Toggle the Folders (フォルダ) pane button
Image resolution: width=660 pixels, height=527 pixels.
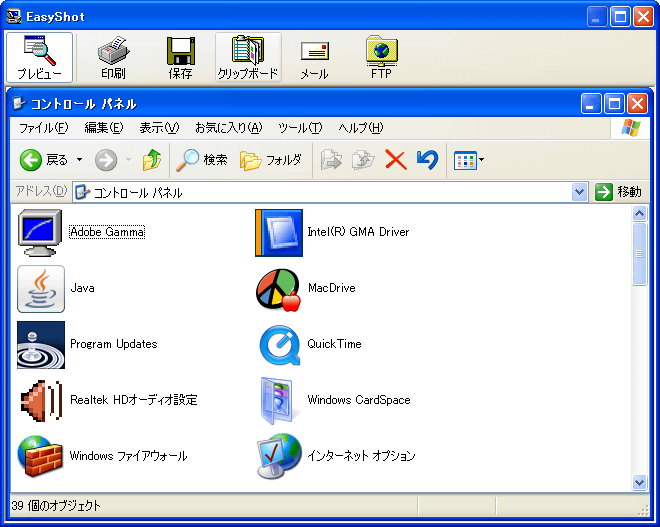(271, 160)
